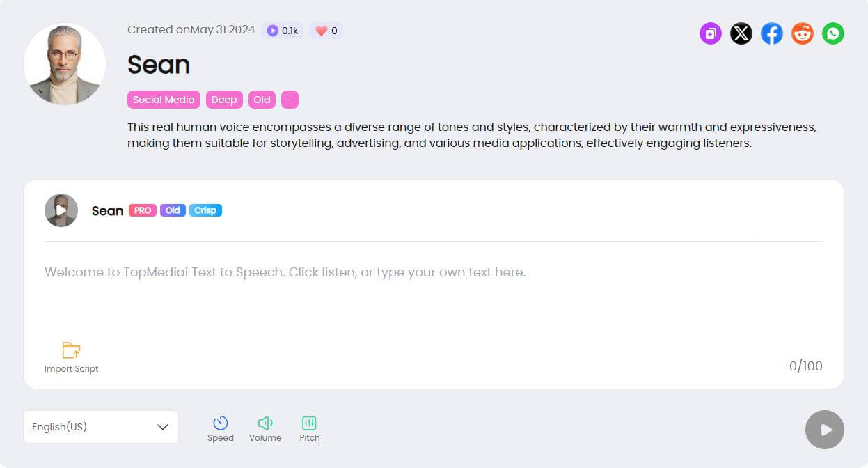Select the pink Deep tag

pos(223,100)
